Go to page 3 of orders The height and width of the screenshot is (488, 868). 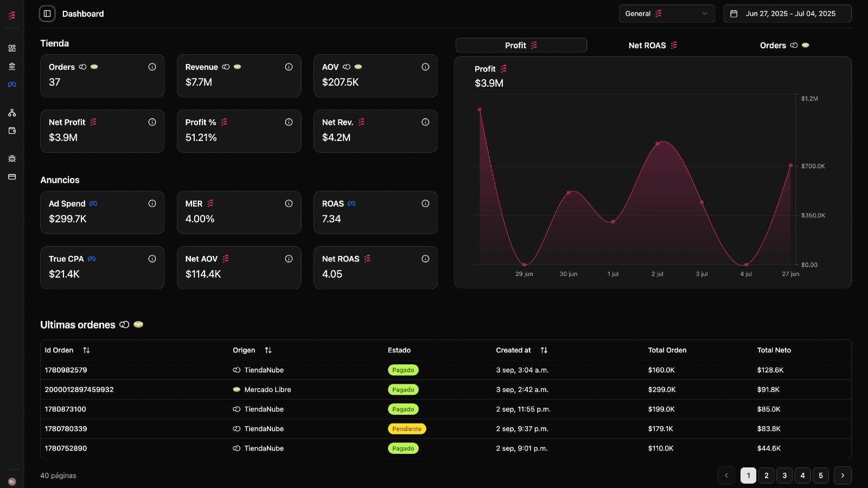(x=784, y=475)
